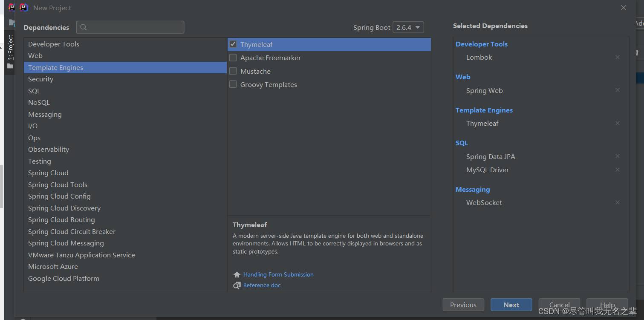Close the New Project dialog
Screen dimensions: 644x320
(x=624, y=8)
